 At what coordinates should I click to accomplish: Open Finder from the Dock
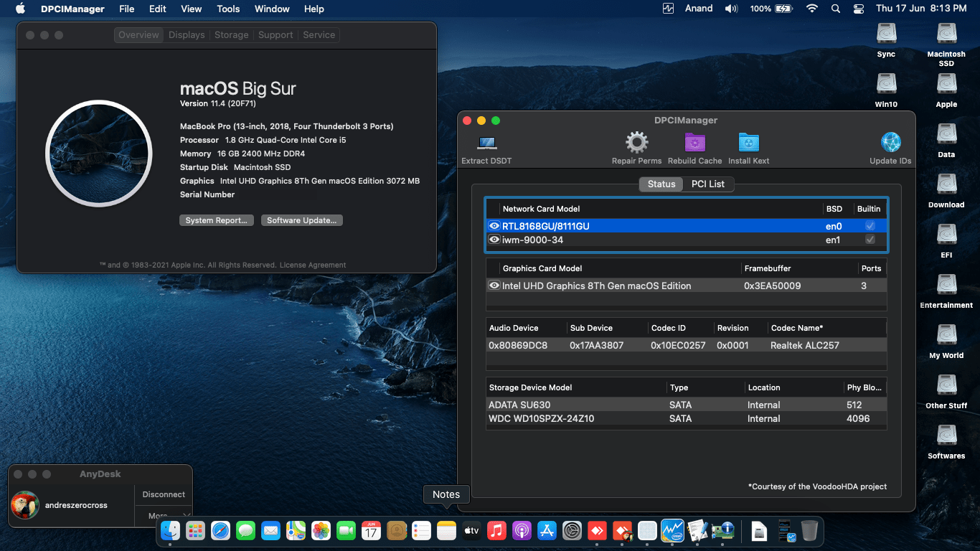point(171,531)
